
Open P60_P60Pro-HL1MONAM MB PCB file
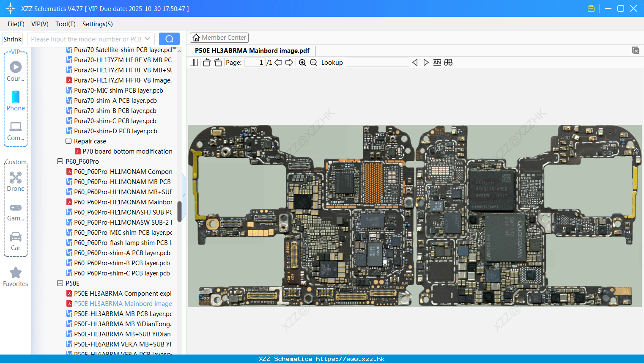coord(118,182)
